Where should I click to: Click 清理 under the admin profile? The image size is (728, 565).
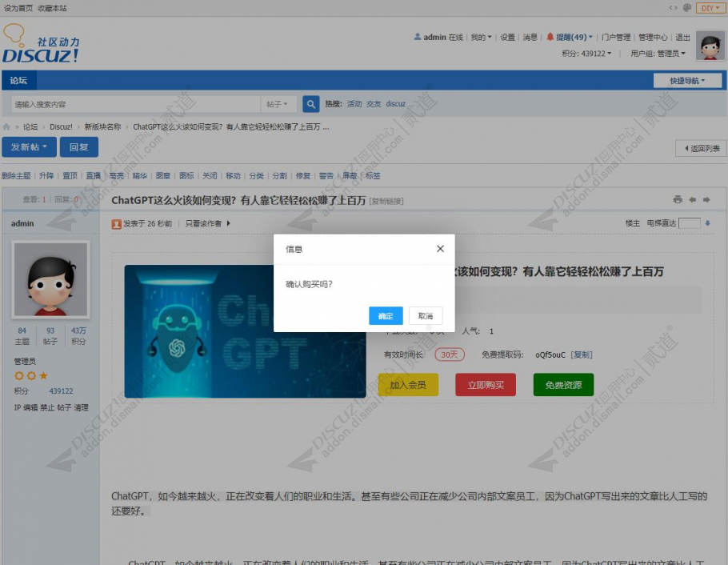(81, 407)
